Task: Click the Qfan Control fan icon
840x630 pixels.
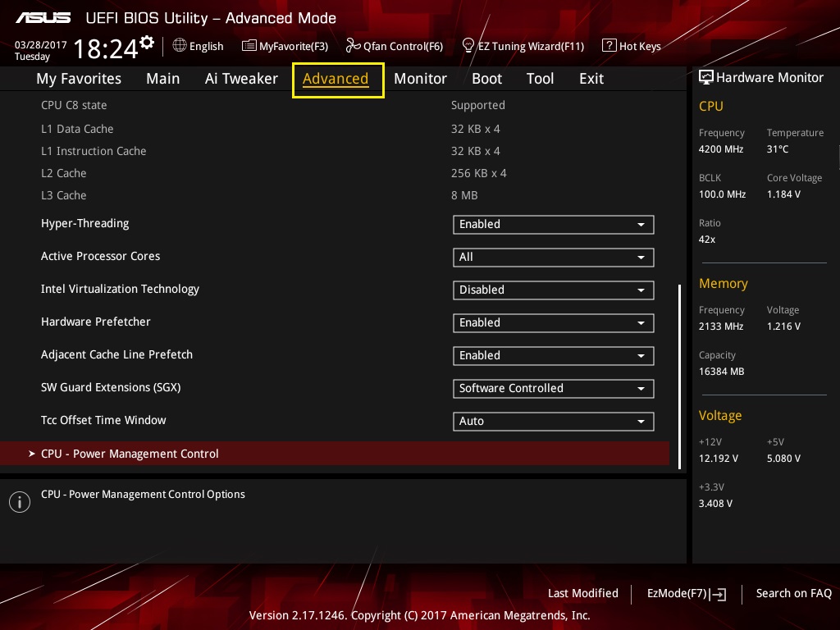Action: (x=353, y=46)
